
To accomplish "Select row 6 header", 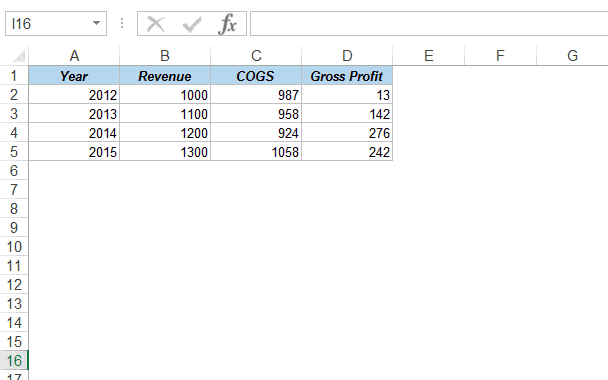I will tap(14, 171).
